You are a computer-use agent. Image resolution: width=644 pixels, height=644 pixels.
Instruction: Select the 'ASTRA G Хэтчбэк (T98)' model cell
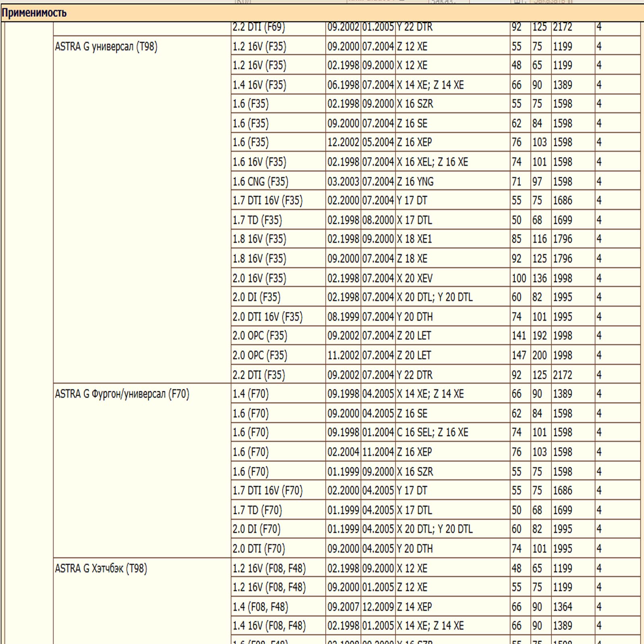(x=101, y=568)
